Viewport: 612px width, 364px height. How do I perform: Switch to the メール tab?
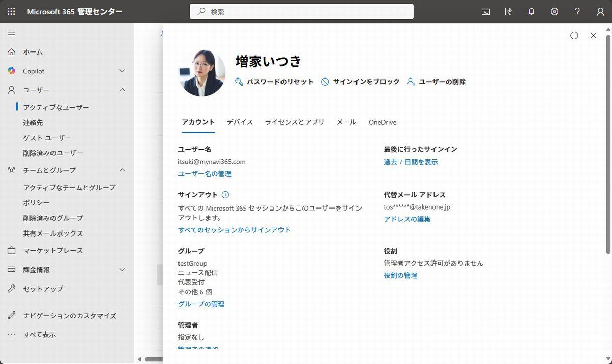coord(346,122)
